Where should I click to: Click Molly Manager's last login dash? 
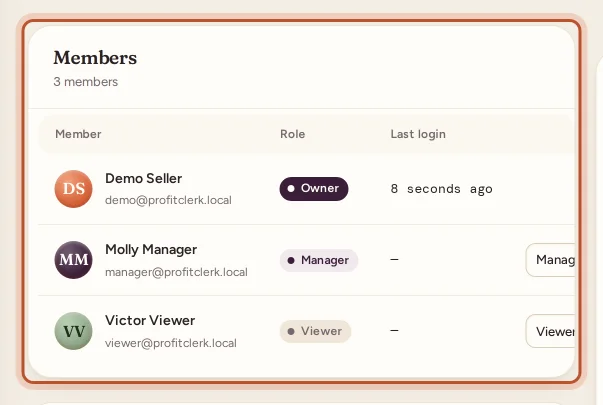click(394, 260)
